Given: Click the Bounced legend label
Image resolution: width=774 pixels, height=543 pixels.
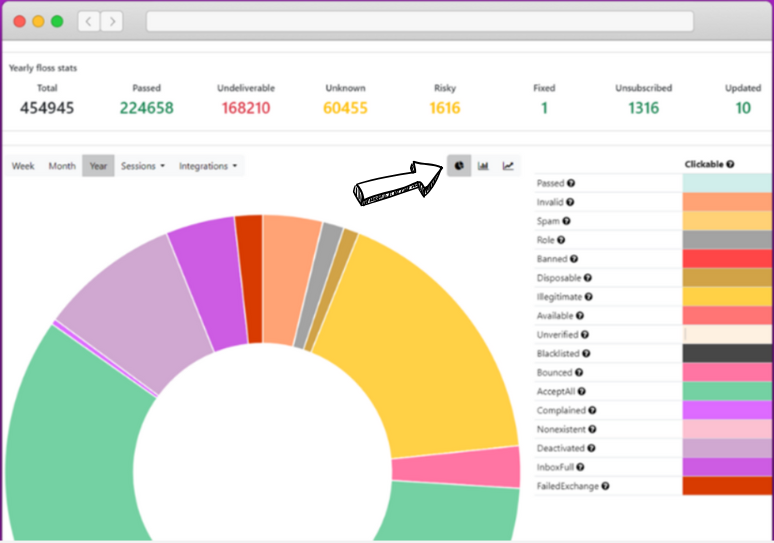Looking at the screenshot, I should pos(554,372).
